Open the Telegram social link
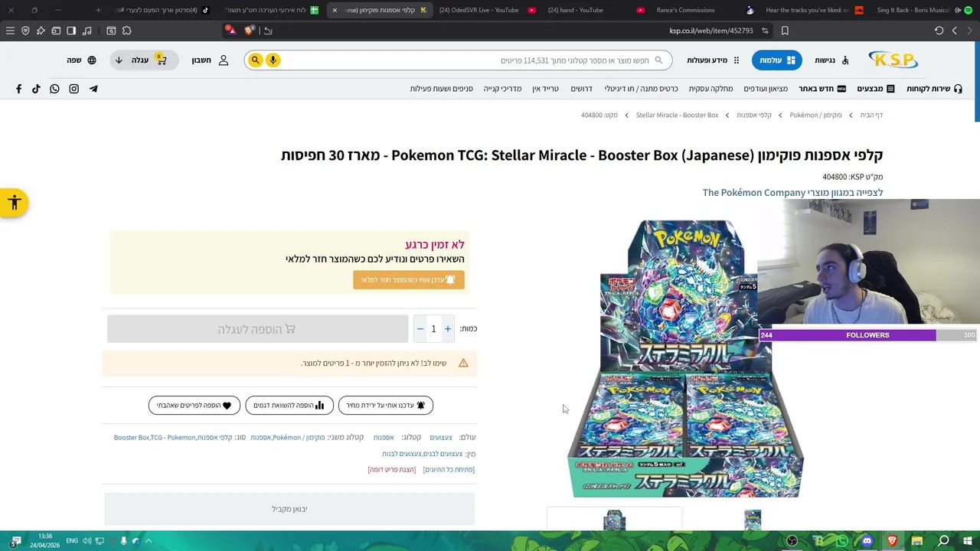Screen dimensions: 980x551 [x=93, y=89]
